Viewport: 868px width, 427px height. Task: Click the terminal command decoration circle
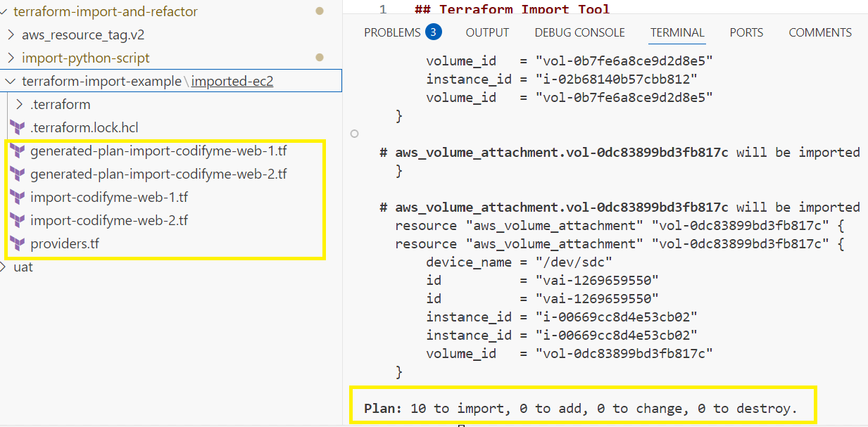pyautogui.click(x=355, y=134)
